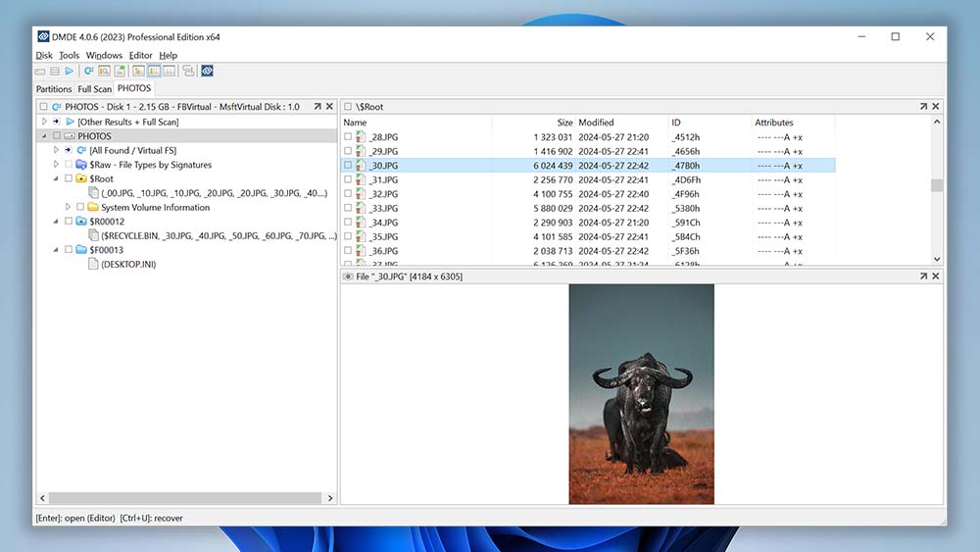Click the System Volume Information folder icon

click(93, 207)
